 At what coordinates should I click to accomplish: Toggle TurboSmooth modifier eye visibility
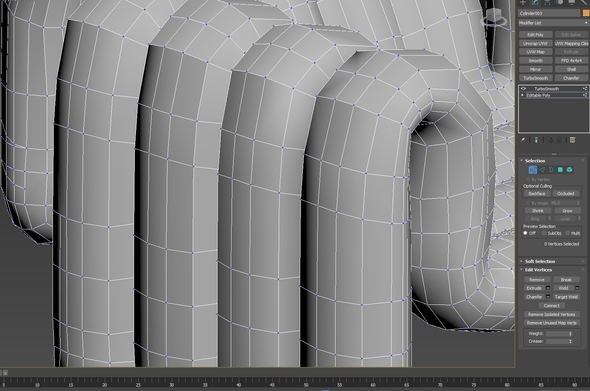(x=523, y=89)
